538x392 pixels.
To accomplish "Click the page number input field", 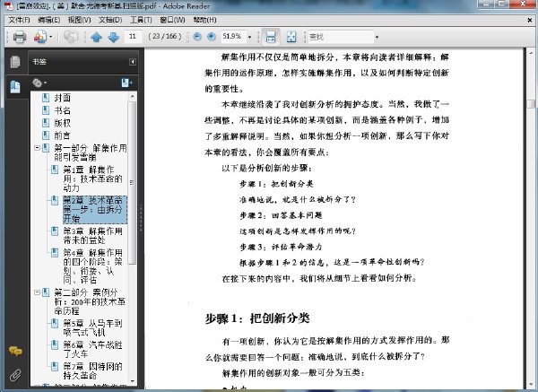I will pos(133,37).
